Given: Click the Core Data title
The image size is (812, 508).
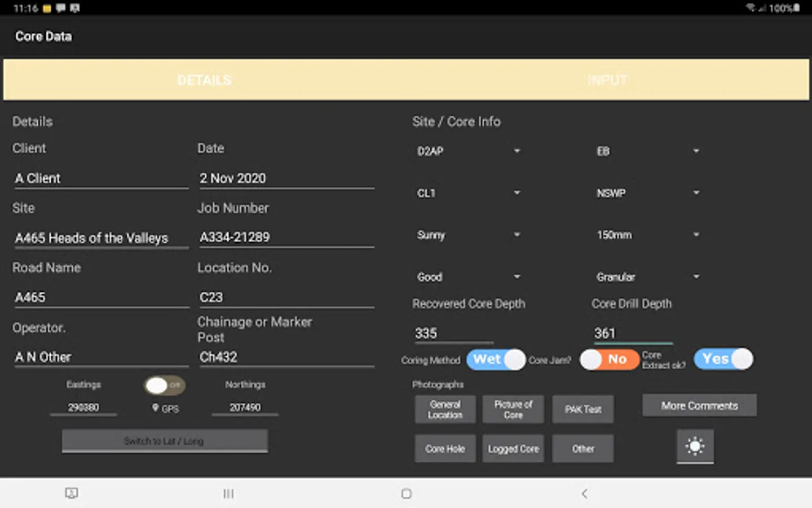Looking at the screenshot, I should [43, 36].
